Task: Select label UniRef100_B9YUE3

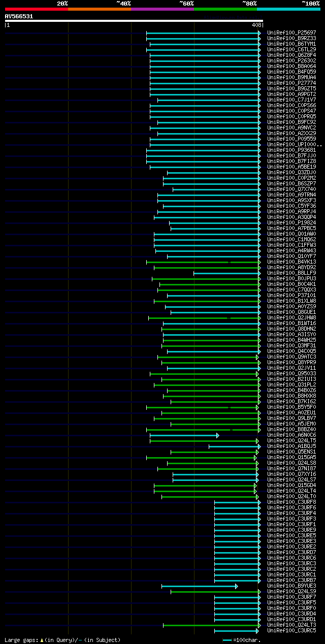Action: tap(291, 586)
